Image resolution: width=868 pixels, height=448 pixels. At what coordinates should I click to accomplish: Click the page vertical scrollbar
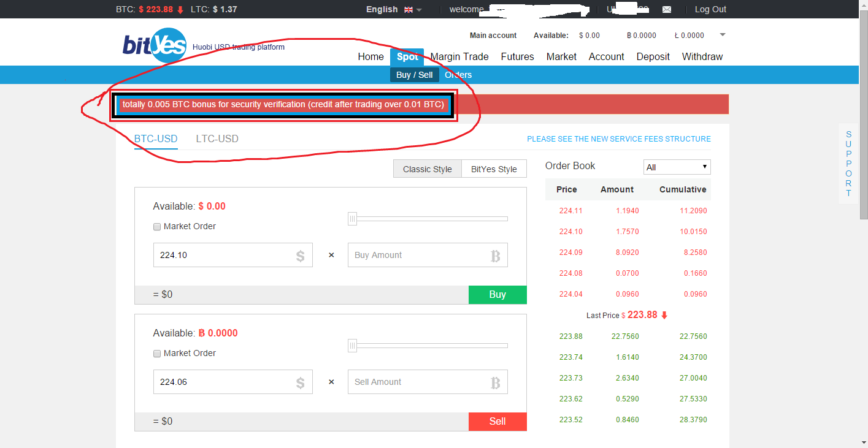[864, 113]
